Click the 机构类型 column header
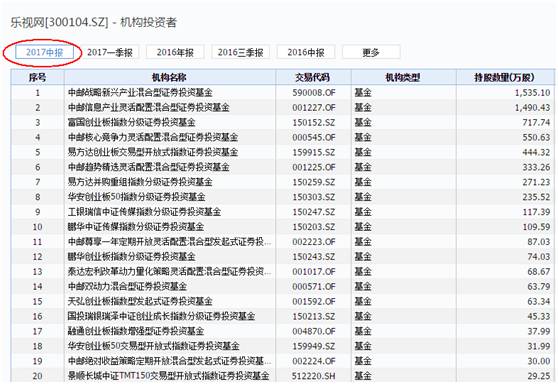The width and height of the screenshot is (558, 384). 403,77
